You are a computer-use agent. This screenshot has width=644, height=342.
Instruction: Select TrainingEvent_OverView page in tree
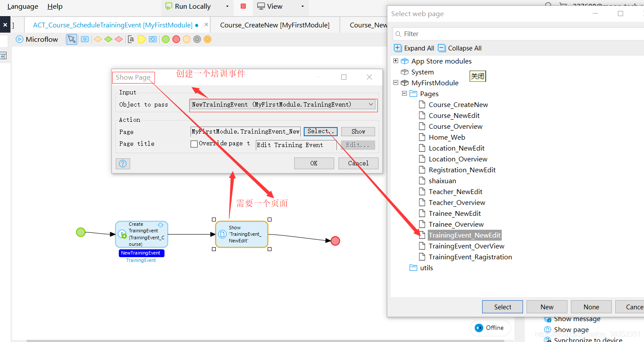(x=466, y=246)
